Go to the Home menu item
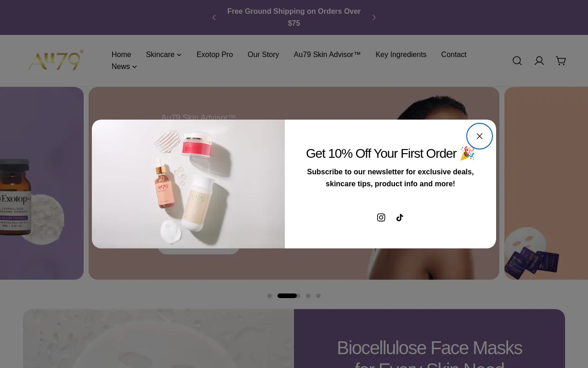Viewport: 588px width, 368px height. click(x=121, y=54)
